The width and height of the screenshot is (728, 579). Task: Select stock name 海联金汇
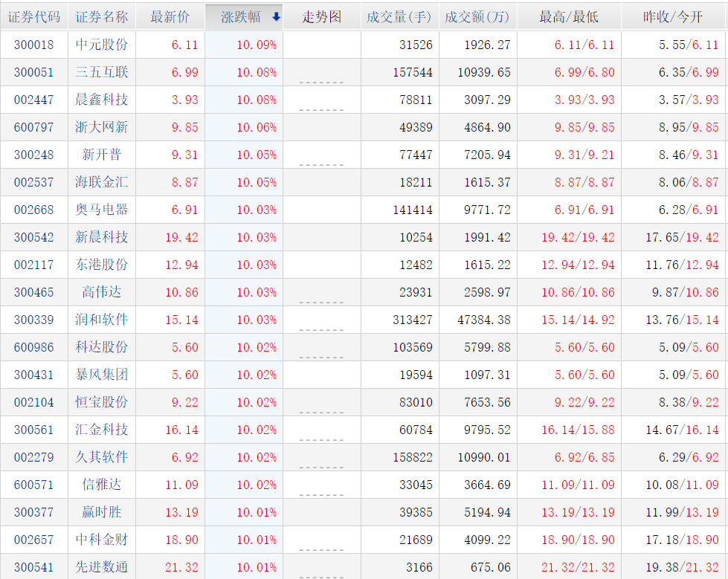tap(102, 182)
